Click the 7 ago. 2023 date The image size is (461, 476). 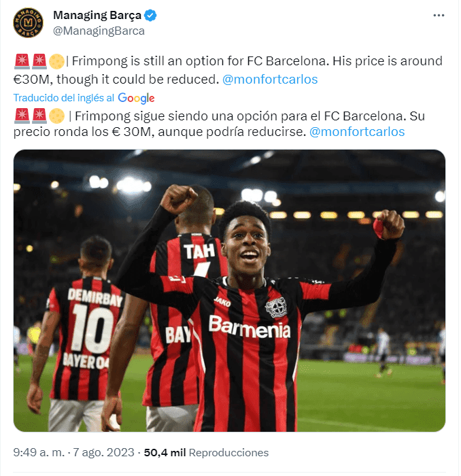(103, 453)
